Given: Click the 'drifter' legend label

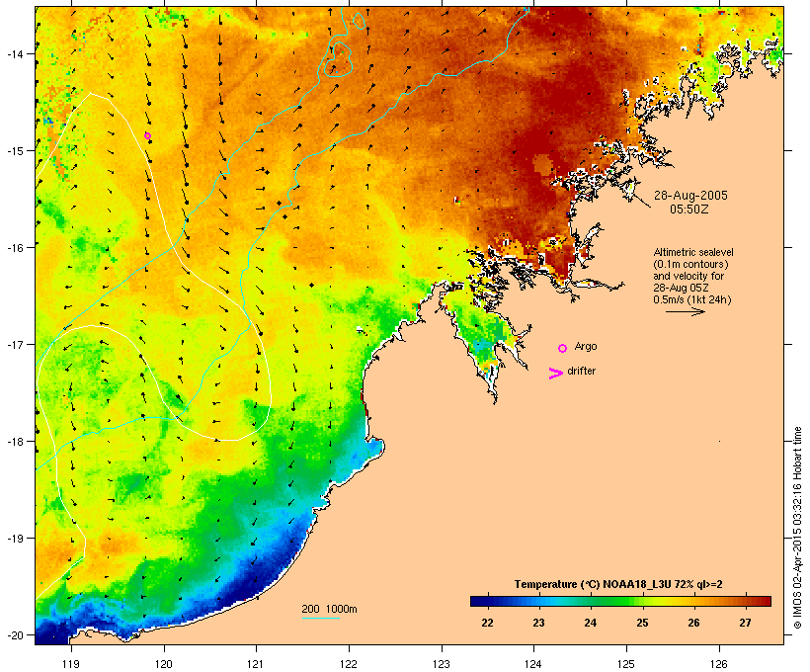Looking at the screenshot, I should 581,371.
